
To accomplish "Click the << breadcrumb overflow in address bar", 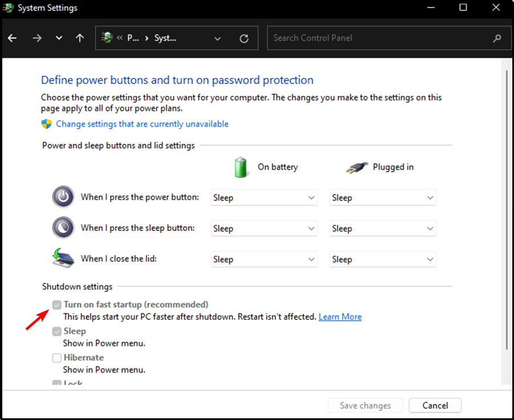I will point(120,38).
